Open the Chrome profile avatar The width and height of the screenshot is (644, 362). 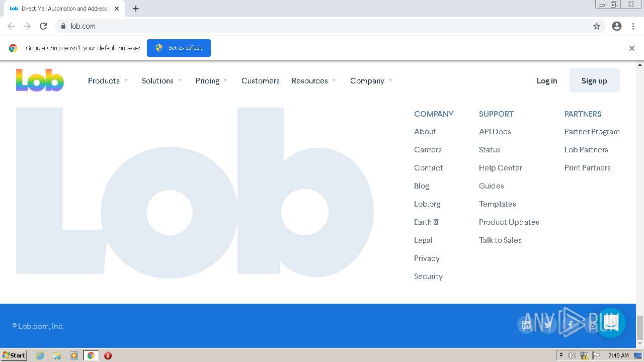tap(617, 26)
